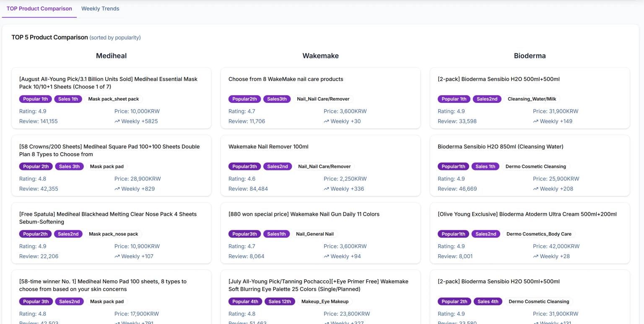Open Bioderma Atoderm Ultra Cream 500ml+200ml title
Image resolution: width=644 pixels, height=324 pixels.
527,214
